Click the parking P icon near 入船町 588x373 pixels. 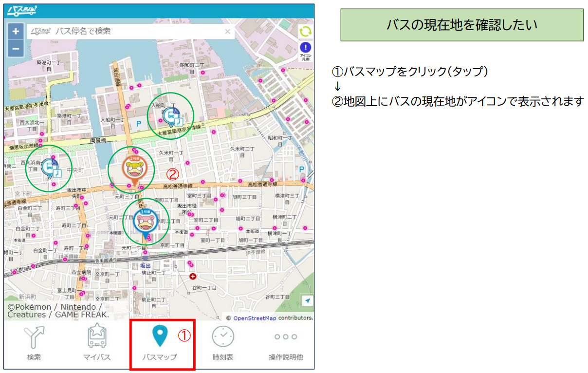[x=139, y=124]
